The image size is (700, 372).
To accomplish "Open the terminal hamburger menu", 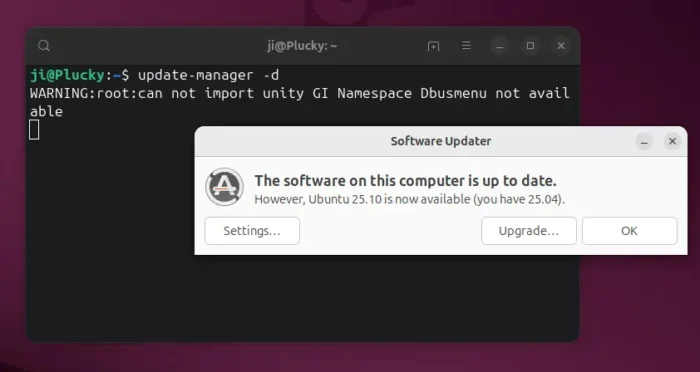I will point(467,46).
